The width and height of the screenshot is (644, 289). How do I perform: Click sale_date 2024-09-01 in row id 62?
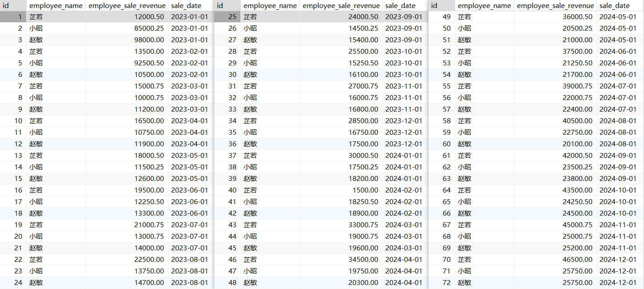[618, 167]
